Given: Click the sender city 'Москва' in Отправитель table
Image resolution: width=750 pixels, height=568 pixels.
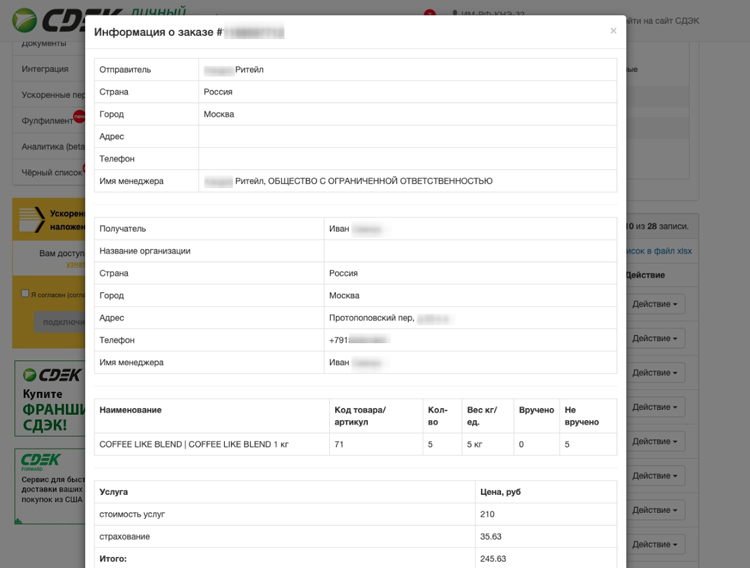Looking at the screenshot, I should coord(408,114).
